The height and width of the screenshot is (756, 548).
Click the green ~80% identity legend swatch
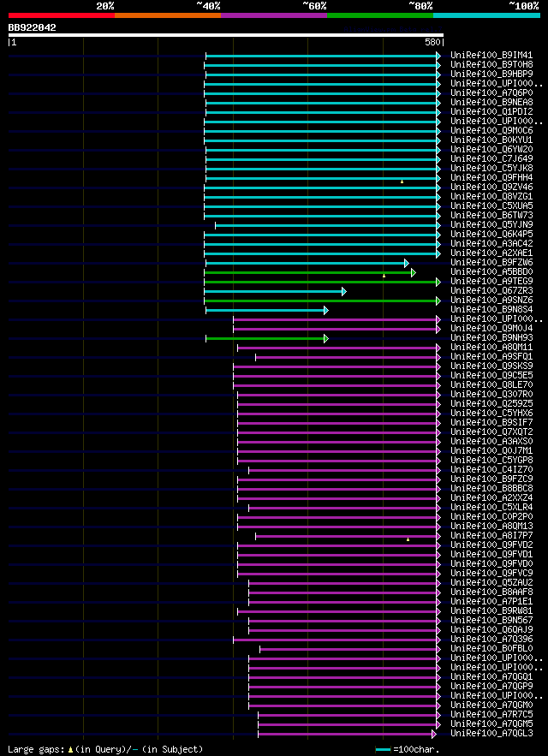coord(380,15)
